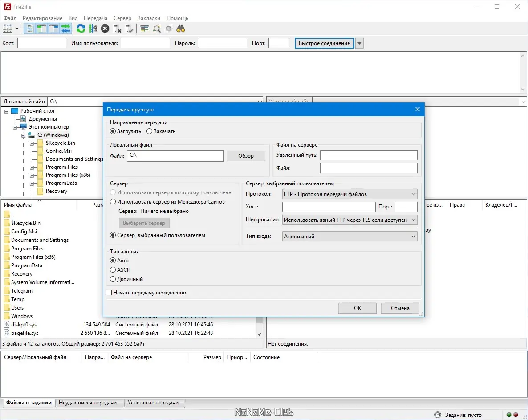Viewport: 528px width, 420px height.
Task: Click the Документы tree icon
Action: (x=23, y=119)
